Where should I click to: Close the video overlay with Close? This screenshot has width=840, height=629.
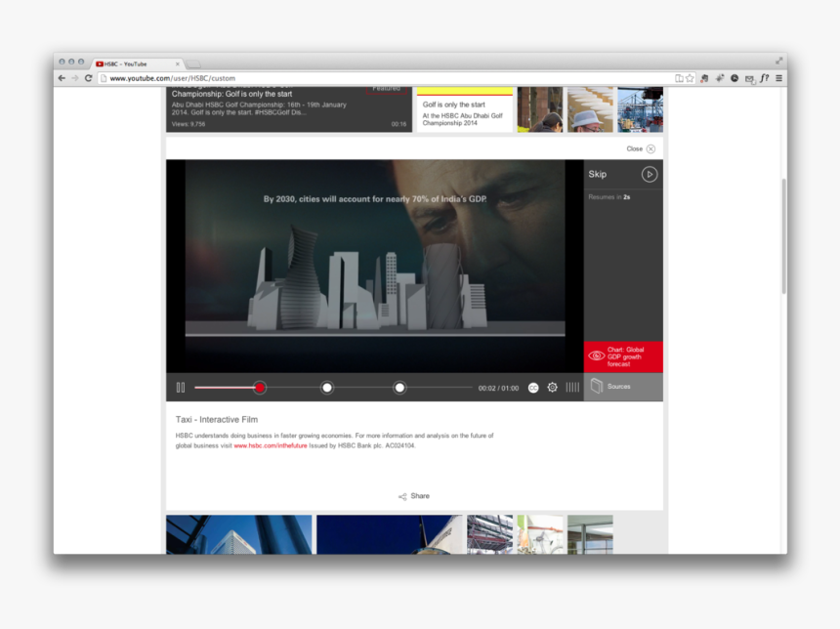click(641, 148)
